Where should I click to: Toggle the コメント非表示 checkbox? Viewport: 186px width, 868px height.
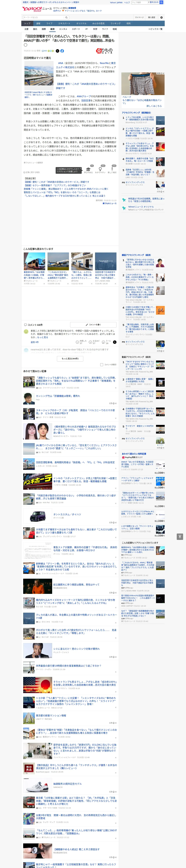coord(102,365)
